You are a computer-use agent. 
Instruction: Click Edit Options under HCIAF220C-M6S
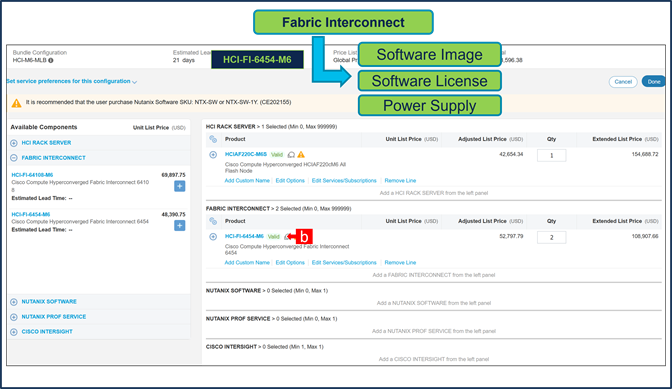tap(290, 181)
